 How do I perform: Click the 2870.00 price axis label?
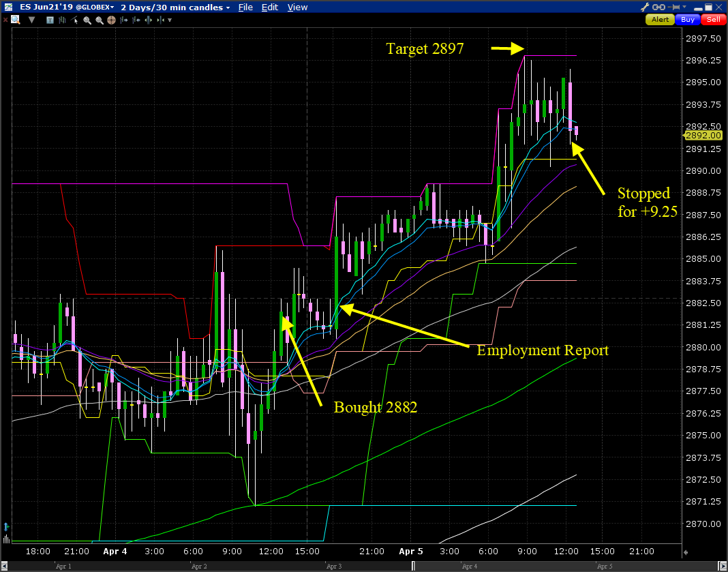click(x=703, y=524)
